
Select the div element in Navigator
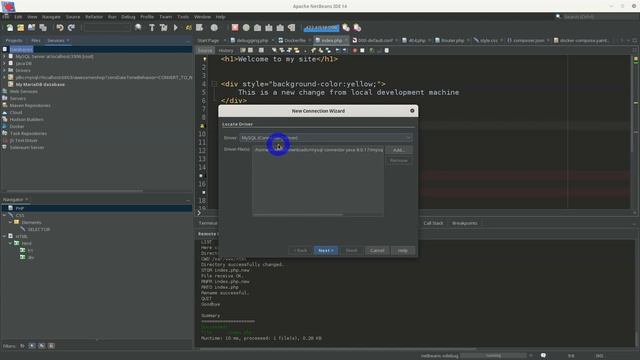[x=31, y=257]
